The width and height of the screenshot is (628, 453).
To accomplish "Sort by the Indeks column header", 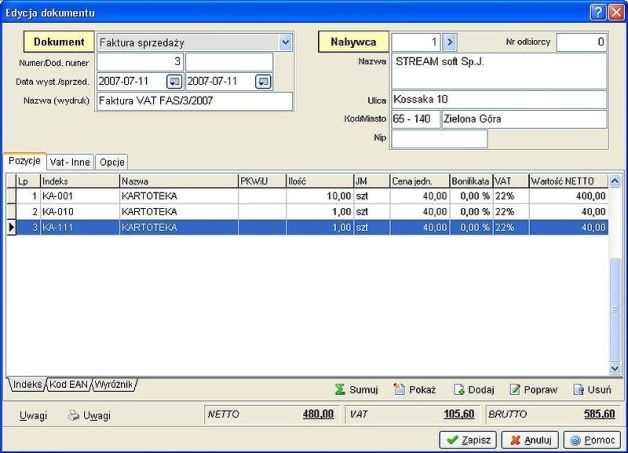I will click(80, 181).
